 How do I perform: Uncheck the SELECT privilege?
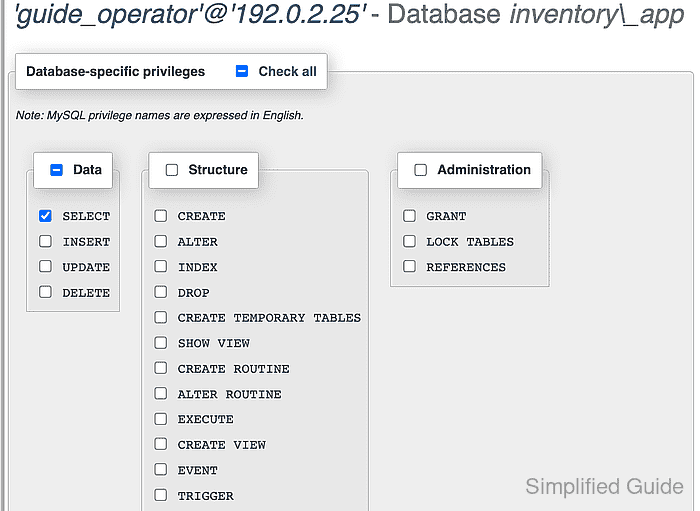[46, 216]
